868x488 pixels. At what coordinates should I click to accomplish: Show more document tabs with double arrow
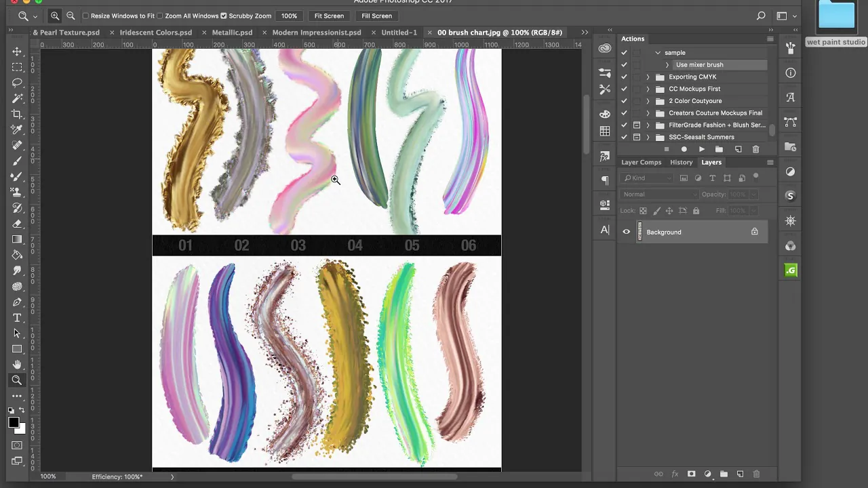(x=585, y=32)
